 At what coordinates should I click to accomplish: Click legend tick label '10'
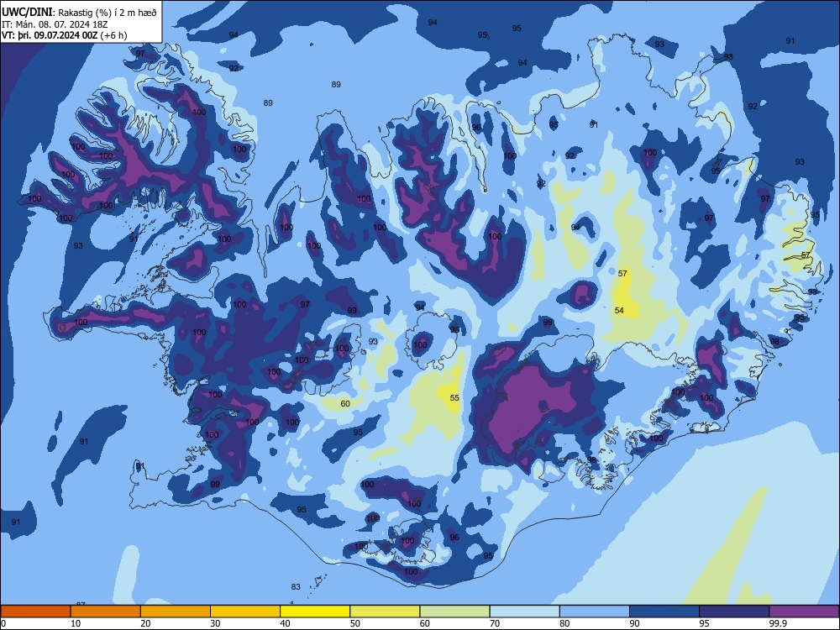coord(76,623)
